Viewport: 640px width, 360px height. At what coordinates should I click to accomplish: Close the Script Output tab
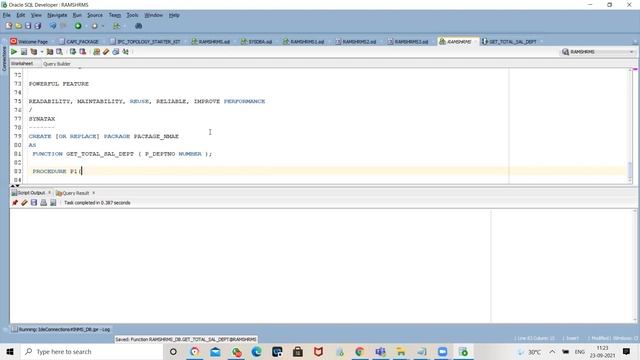[x=49, y=193]
